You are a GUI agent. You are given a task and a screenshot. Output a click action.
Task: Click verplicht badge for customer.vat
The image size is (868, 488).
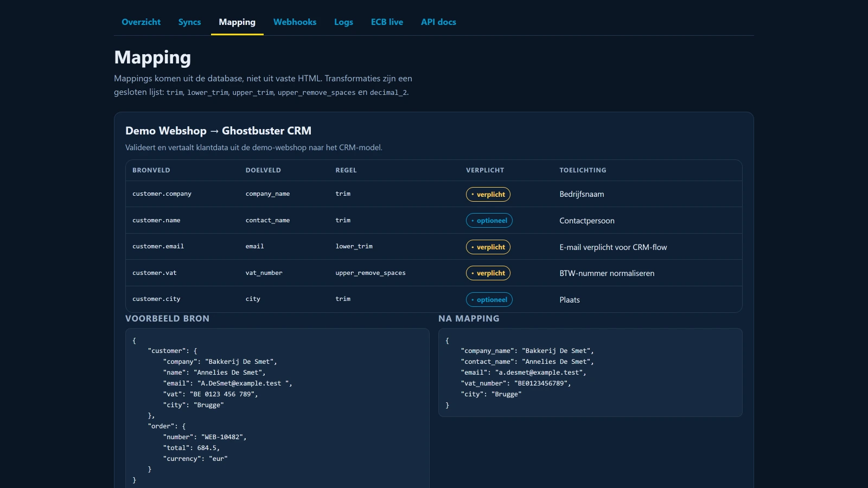coord(488,273)
